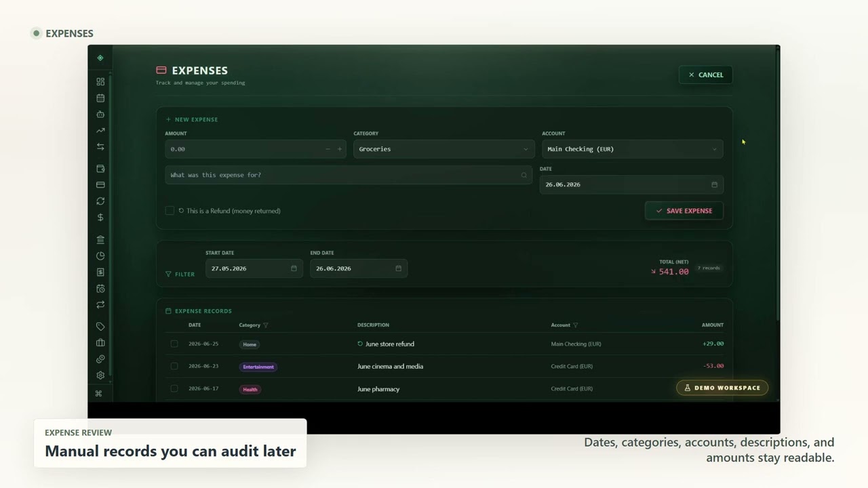Screen dimensions: 868x488
Task: Click the 2026-06-23 date cell
Action: click(x=203, y=367)
